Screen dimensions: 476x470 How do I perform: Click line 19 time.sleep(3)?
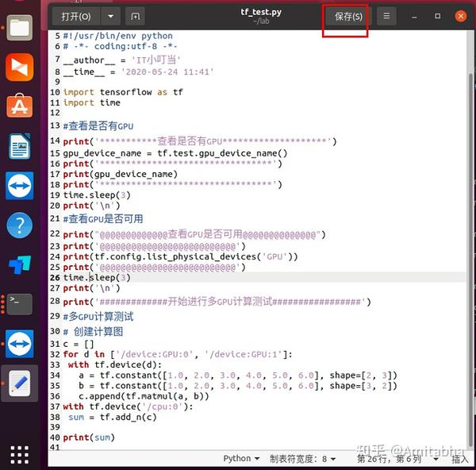click(x=97, y=195)
